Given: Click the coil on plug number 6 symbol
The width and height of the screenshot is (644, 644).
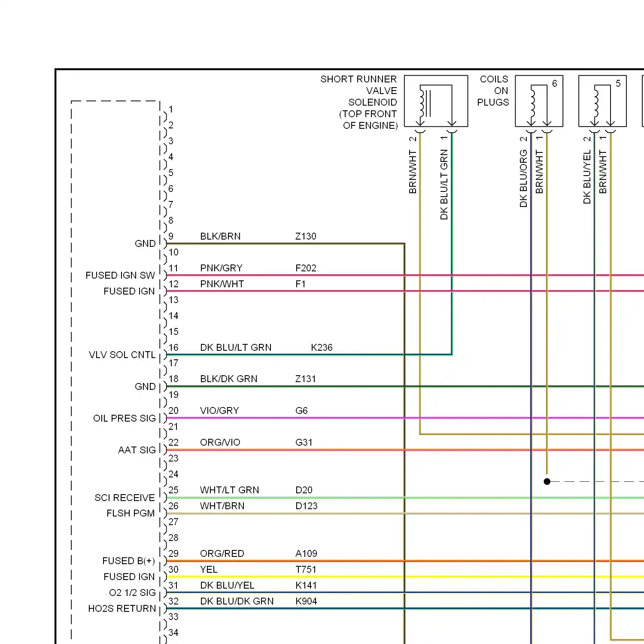Looking at the screenshot, I should 539,101.
